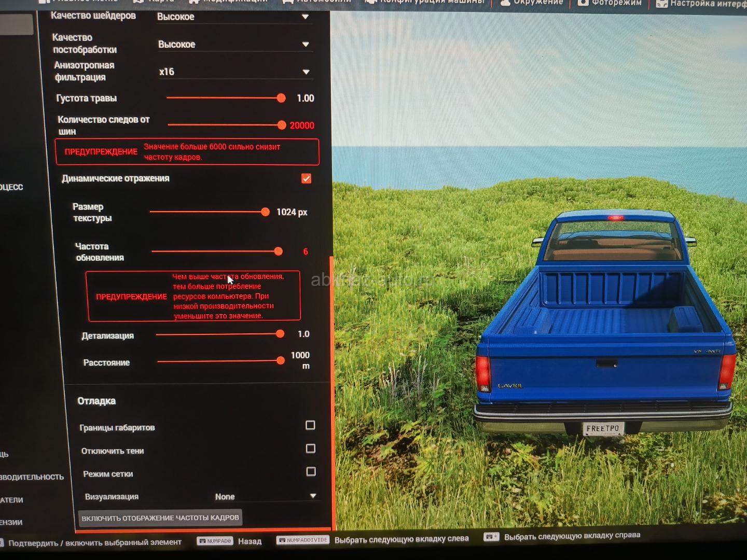Open the Качество постобработки dropdown
This screenshot has width=747, height=560.
[233, 45]
